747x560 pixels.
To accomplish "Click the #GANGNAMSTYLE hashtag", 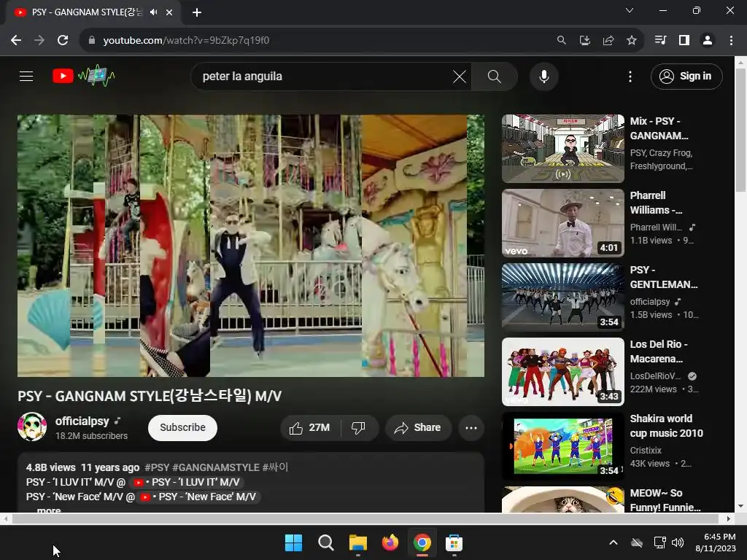I will click(216, 467).
